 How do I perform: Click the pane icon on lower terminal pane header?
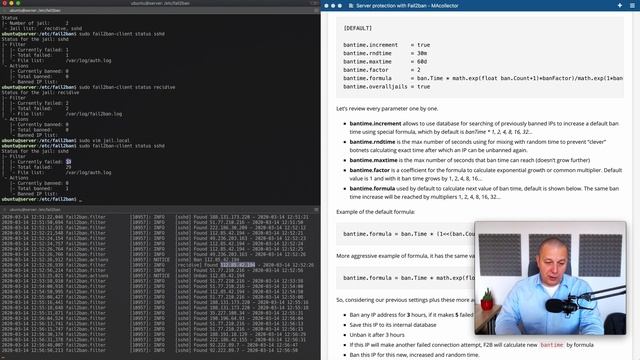316,209
